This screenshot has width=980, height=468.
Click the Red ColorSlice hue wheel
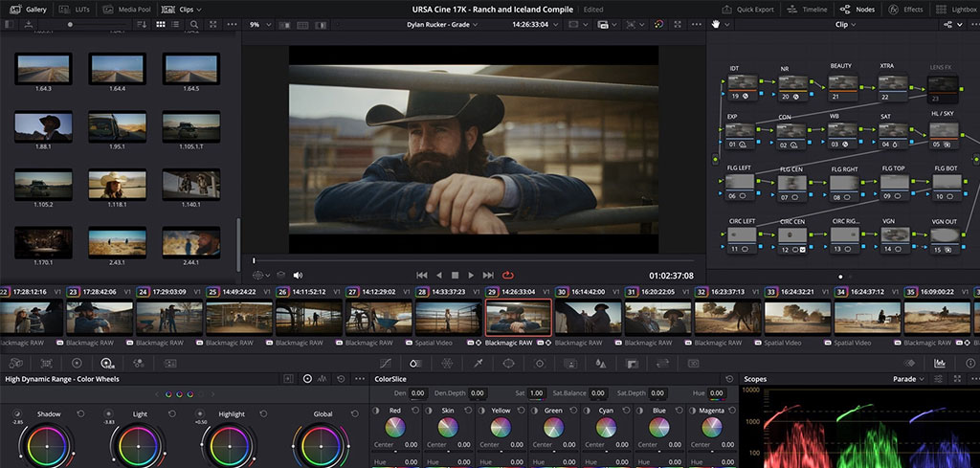395,428
